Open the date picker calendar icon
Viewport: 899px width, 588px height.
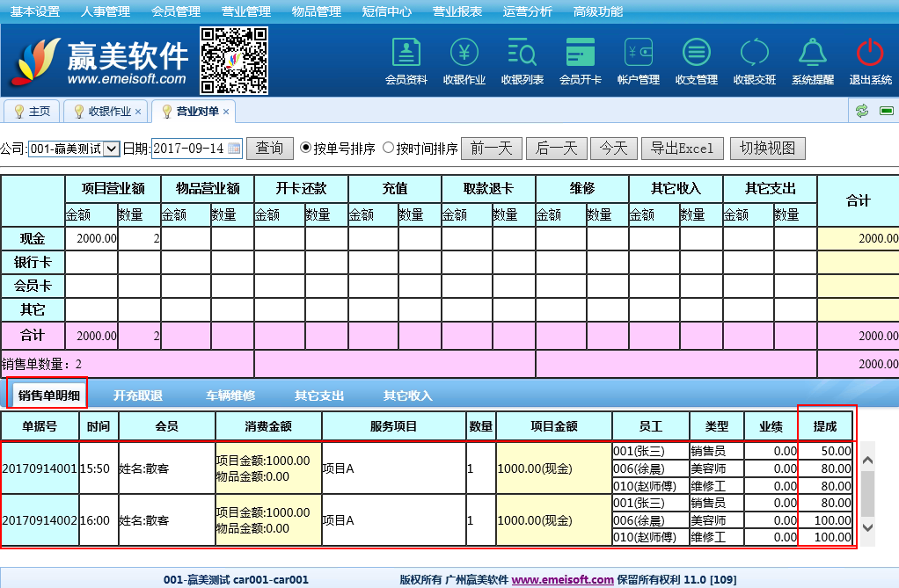[x=234, y=149]
